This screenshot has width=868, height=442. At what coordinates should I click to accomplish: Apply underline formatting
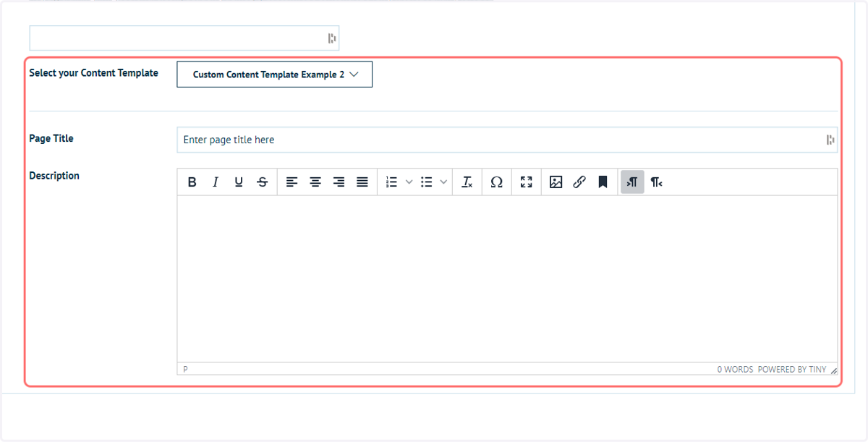239,182
